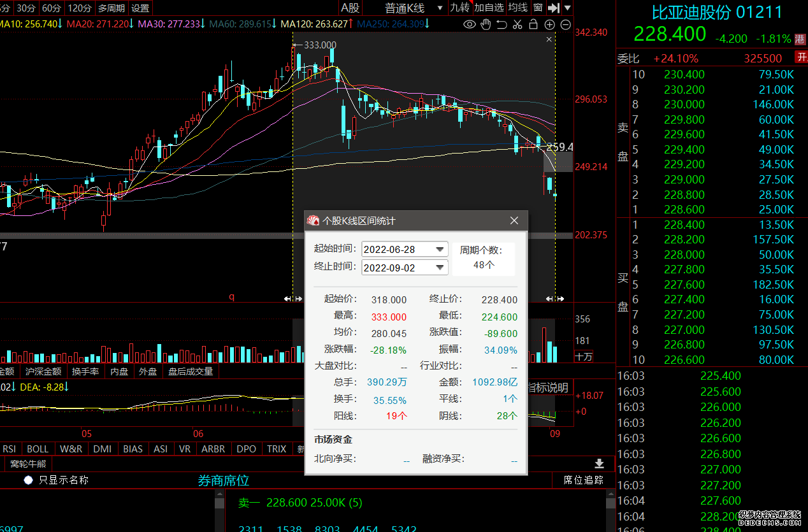The image size is (808, 532).
Task: Zoom out with the circled minus icon
Action: pos(566,25)
